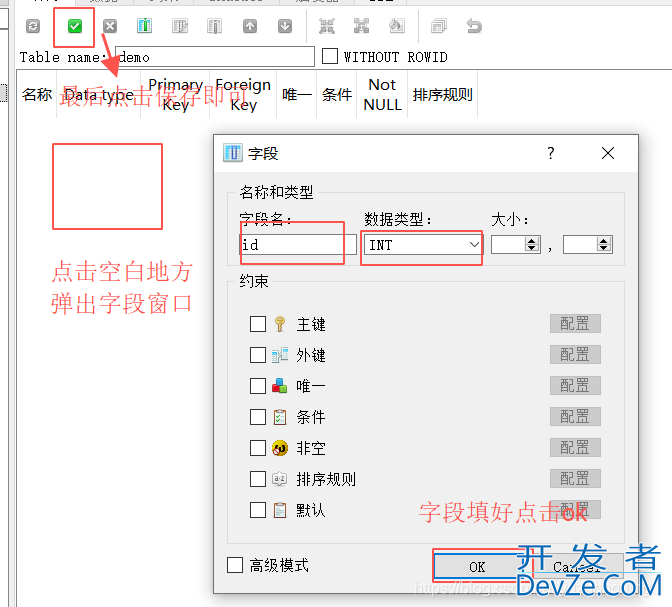The height and width of the screenshot is (607, 672).
Task: Click the 排序规则 column header in table grid
Action: tap(443, 94)
